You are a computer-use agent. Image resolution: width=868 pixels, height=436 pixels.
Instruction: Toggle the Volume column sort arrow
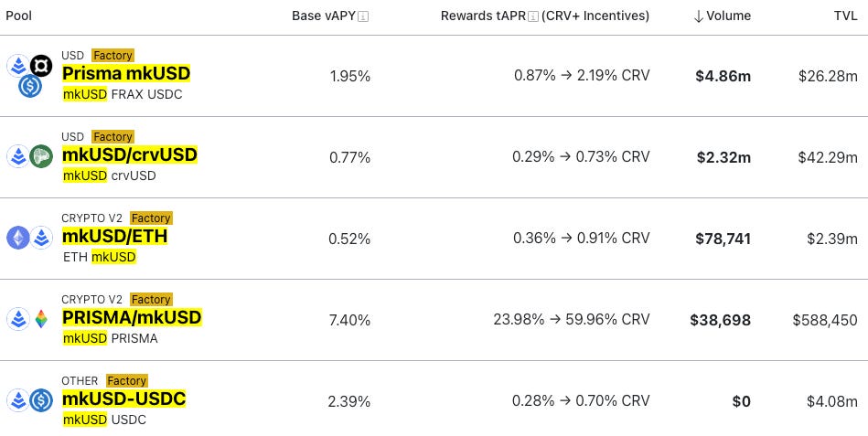point(700,16)
